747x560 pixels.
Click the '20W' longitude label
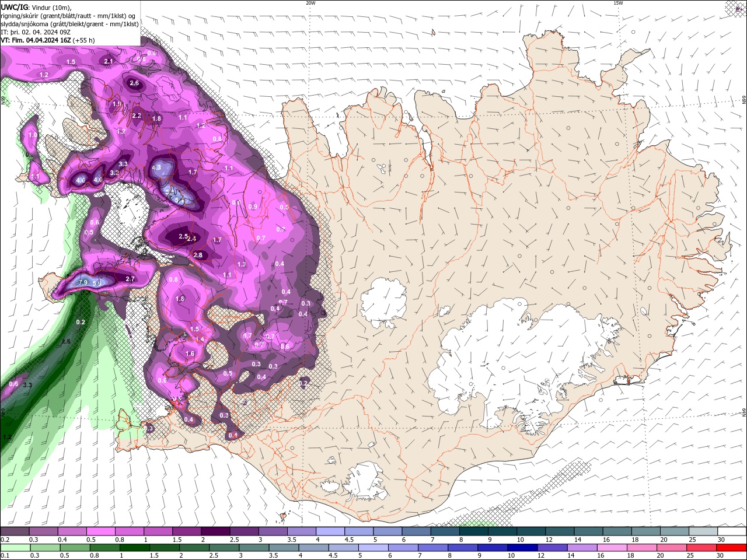click(x=310, y=3)
